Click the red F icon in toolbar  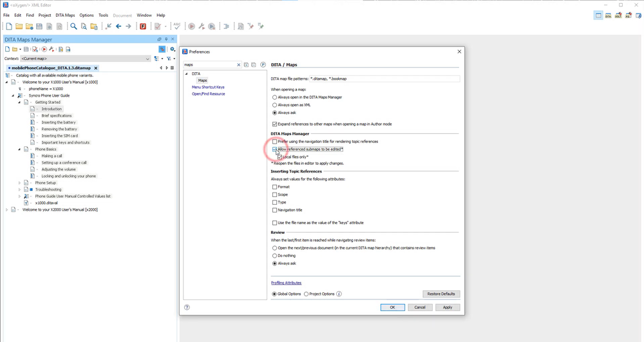(143, 26)
